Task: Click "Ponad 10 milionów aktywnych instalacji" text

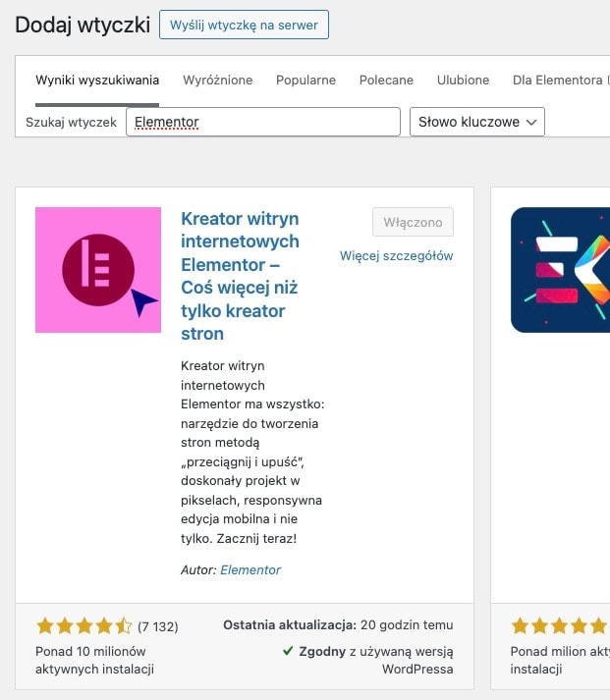Action: pos(94,661)
